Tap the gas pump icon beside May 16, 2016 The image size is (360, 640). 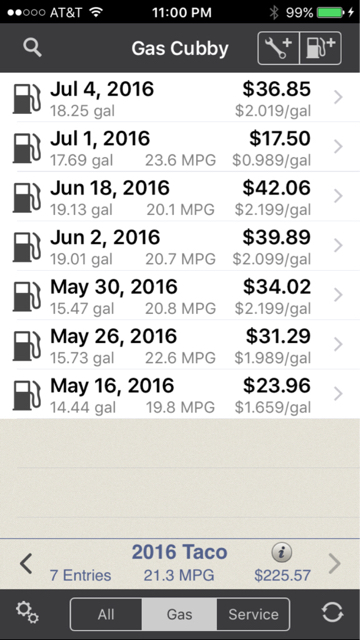(x=27, y=395)
